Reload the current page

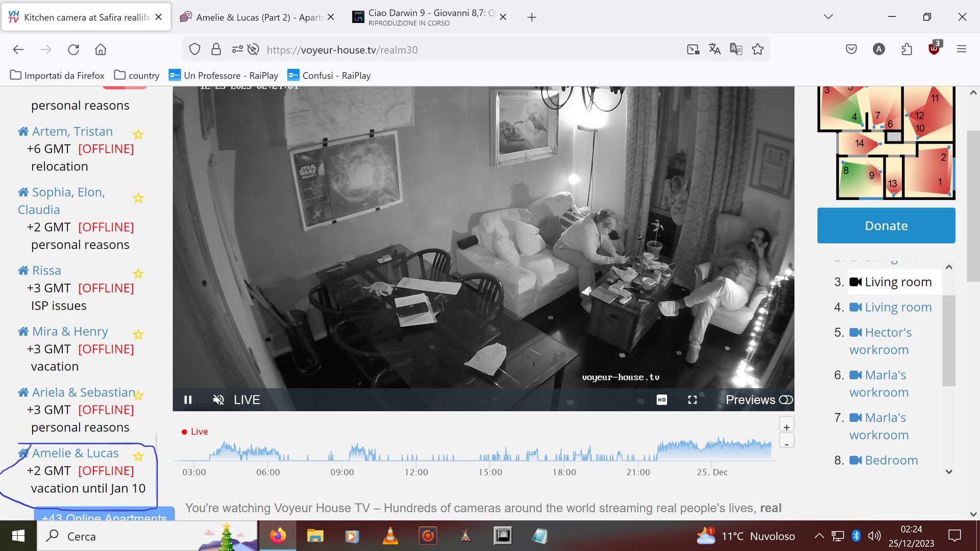click(x=73, y=49)
